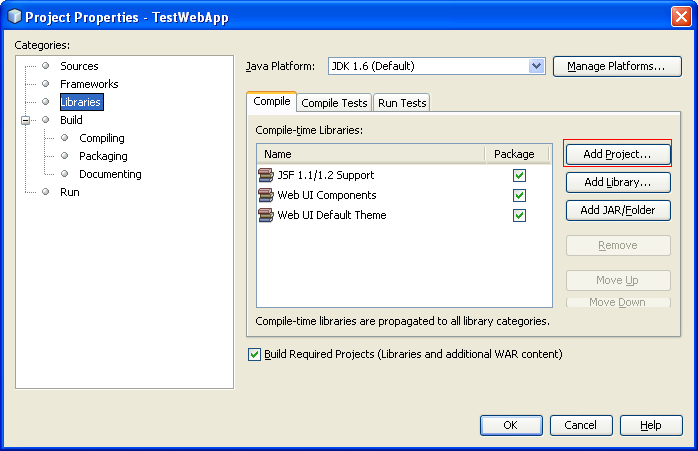Screen dimensions: 698x451
Task: Click the JSF 1.1/1.2 Support library icon
Action: [266, 175]
